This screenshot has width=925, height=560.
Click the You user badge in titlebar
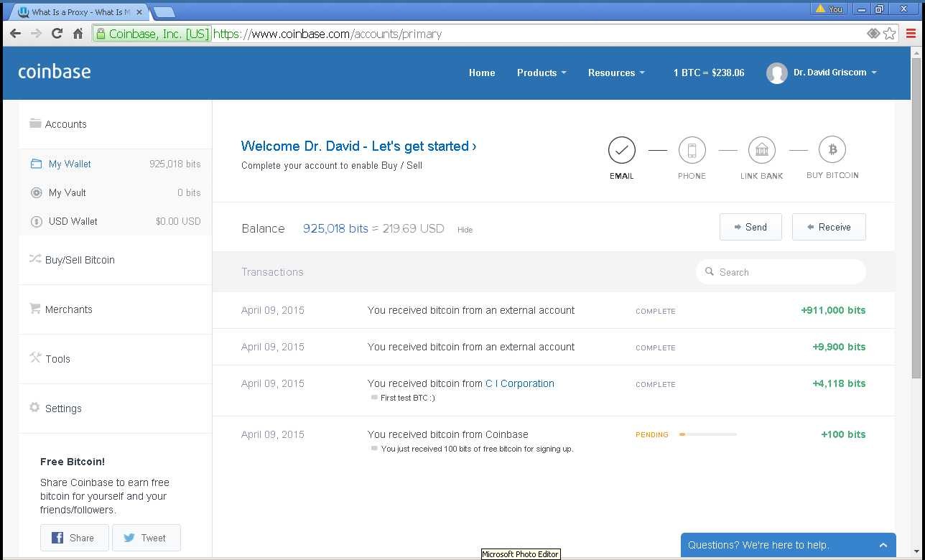829,9
